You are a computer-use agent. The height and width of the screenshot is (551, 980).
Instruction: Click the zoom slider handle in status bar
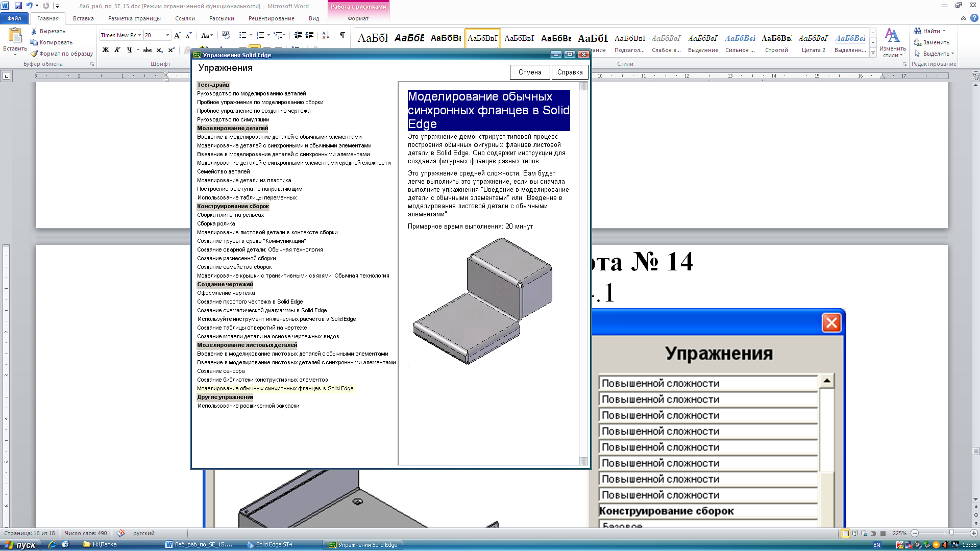[x=951, y=533]
